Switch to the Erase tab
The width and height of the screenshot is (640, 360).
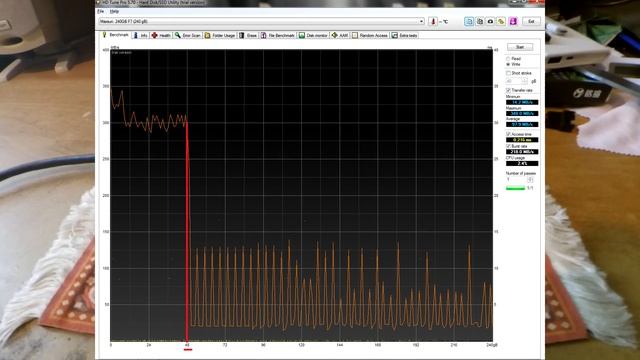(x=248, y=36)
